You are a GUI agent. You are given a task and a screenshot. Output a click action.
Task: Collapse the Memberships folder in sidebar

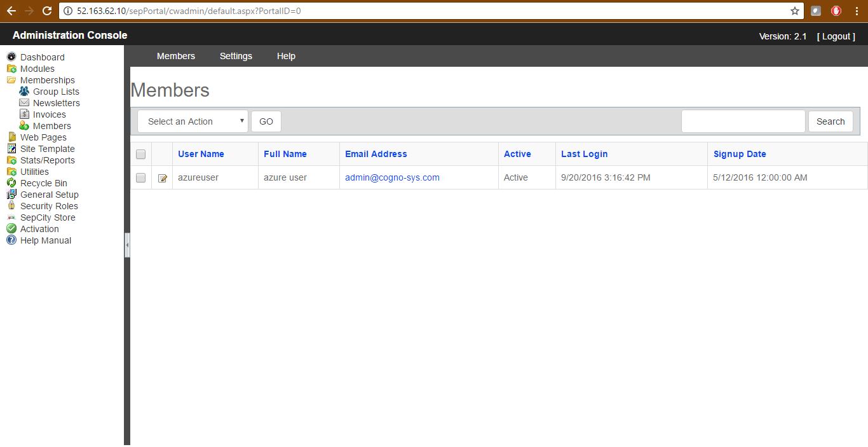click(11, 80)
